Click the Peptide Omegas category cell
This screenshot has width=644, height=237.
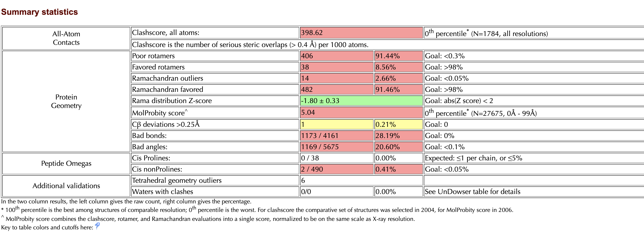click(66, 163)
